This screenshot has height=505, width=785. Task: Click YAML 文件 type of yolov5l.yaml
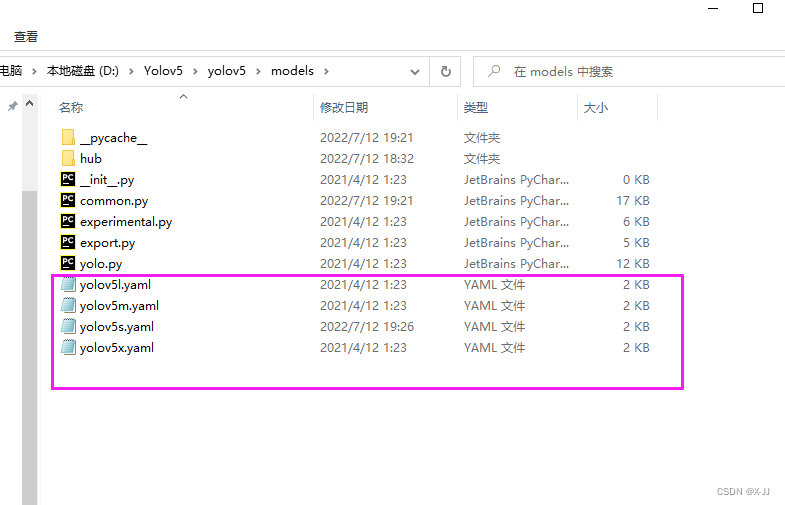click(495, 285)
